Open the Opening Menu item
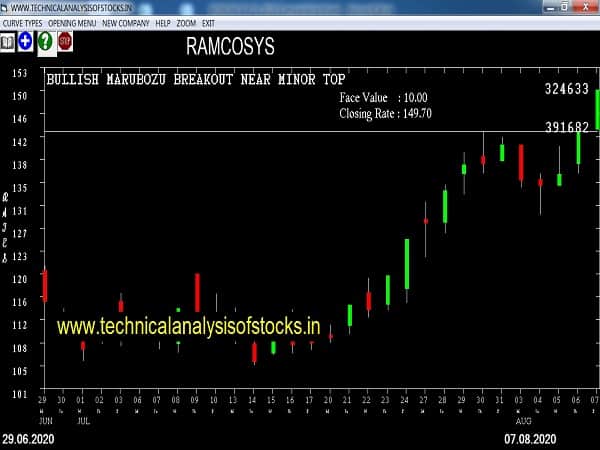Screen dimensions: 600x450 pos(73,22)
